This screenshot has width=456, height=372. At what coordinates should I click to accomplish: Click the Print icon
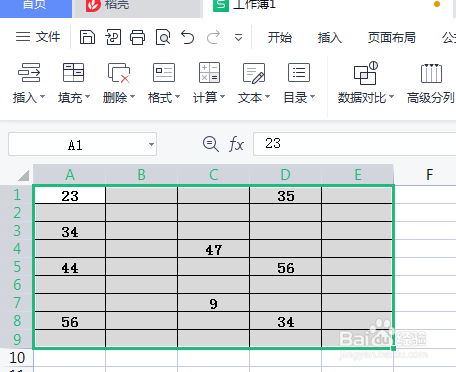pyautogui.click(x=137, y=37)
